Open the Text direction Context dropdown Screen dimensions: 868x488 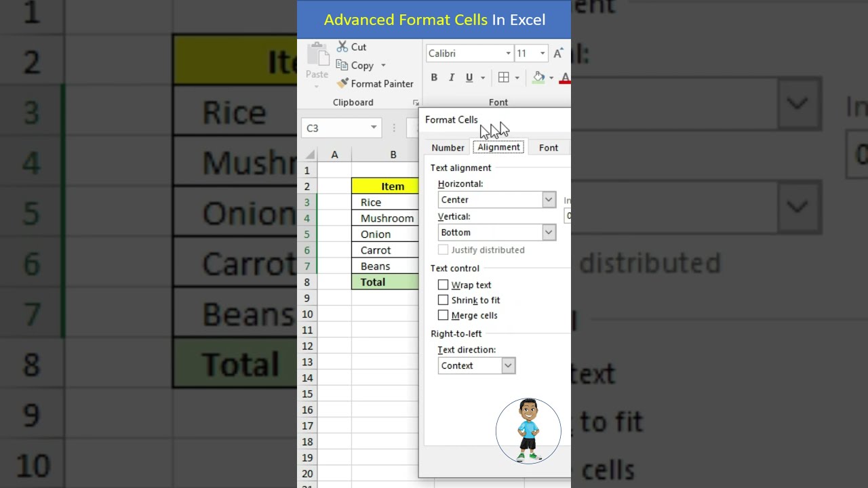click(x=508, y=365)
